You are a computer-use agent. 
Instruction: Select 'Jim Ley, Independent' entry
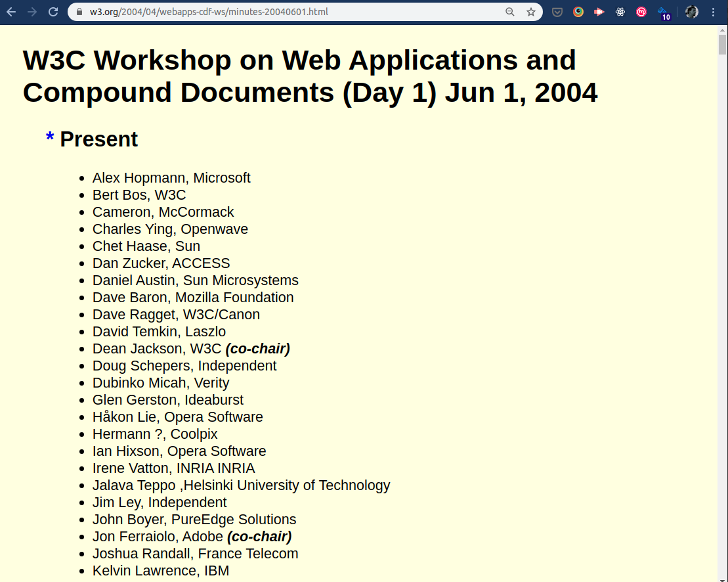click(x=160, y=502)
